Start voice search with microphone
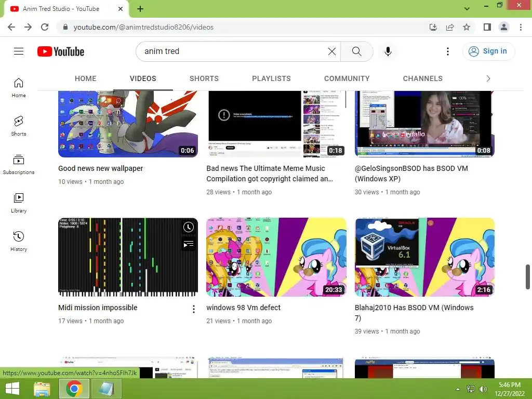532x399 pixels. tap(388, 51)
